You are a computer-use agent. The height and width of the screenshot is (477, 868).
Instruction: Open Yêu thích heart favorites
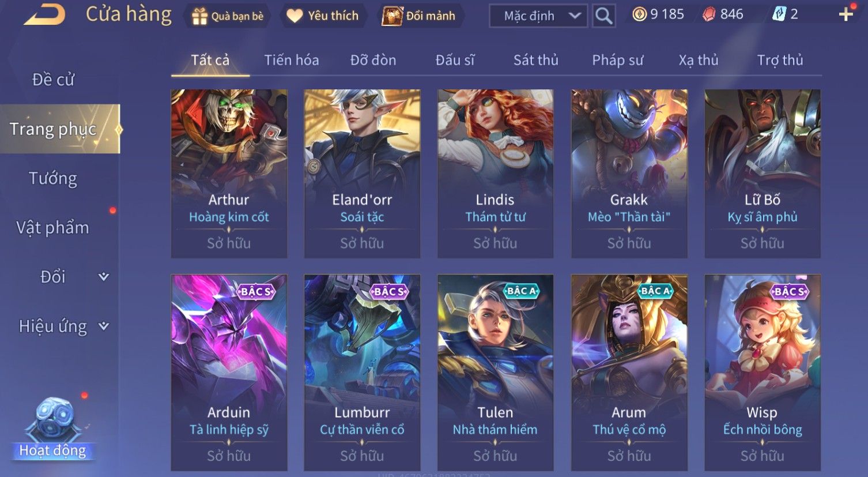point(323,16)
